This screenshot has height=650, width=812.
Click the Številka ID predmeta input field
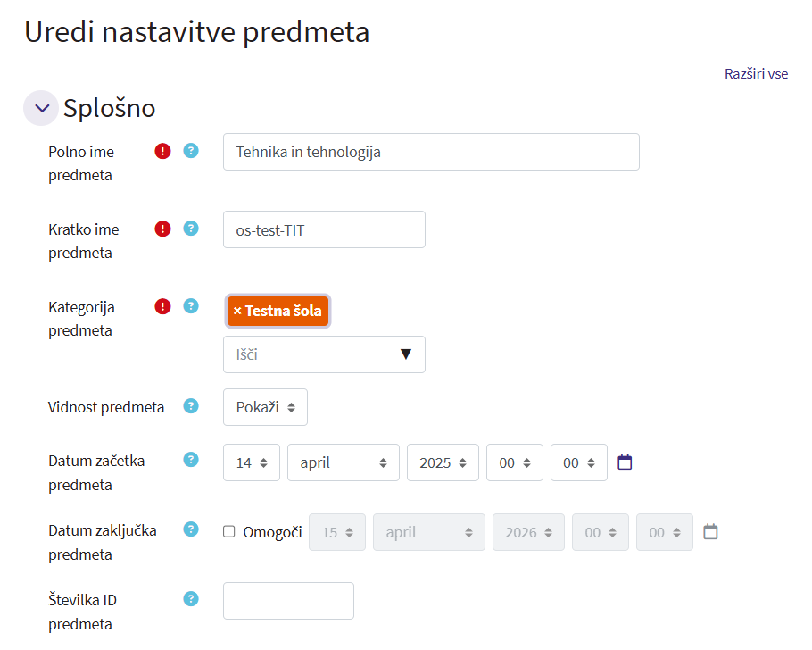click(x=288, y=601)
